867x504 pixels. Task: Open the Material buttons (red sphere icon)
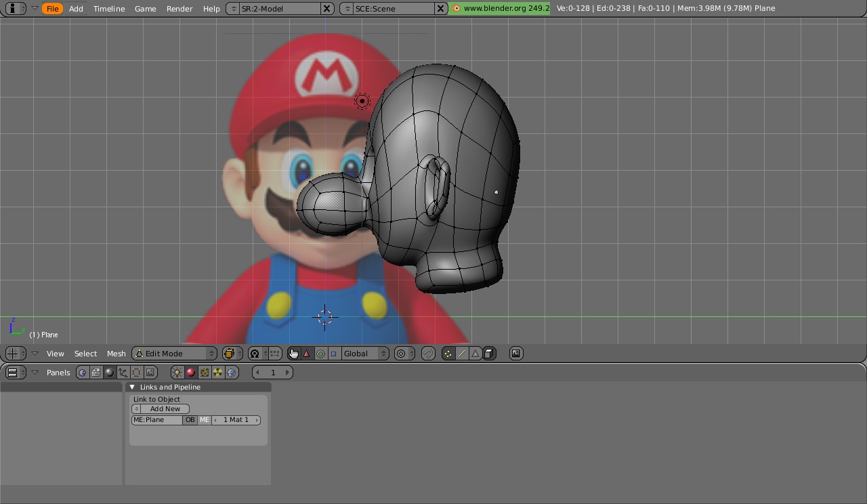click(190, 372)
